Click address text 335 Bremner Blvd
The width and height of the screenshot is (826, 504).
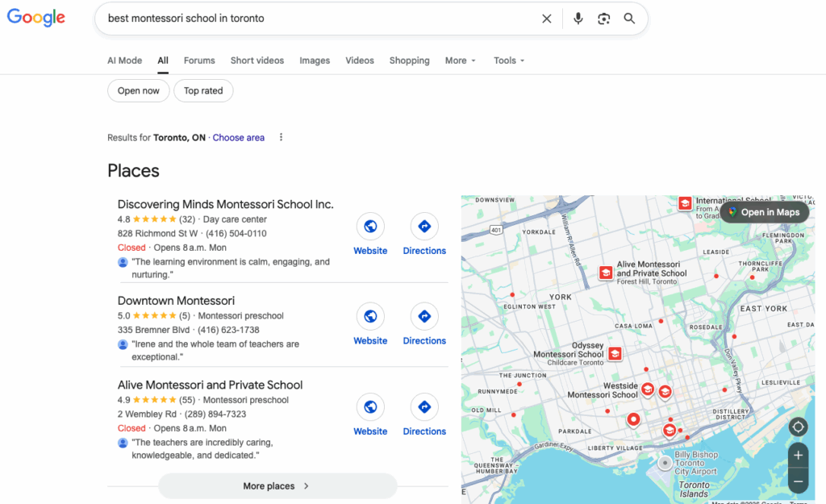(153, 330)
